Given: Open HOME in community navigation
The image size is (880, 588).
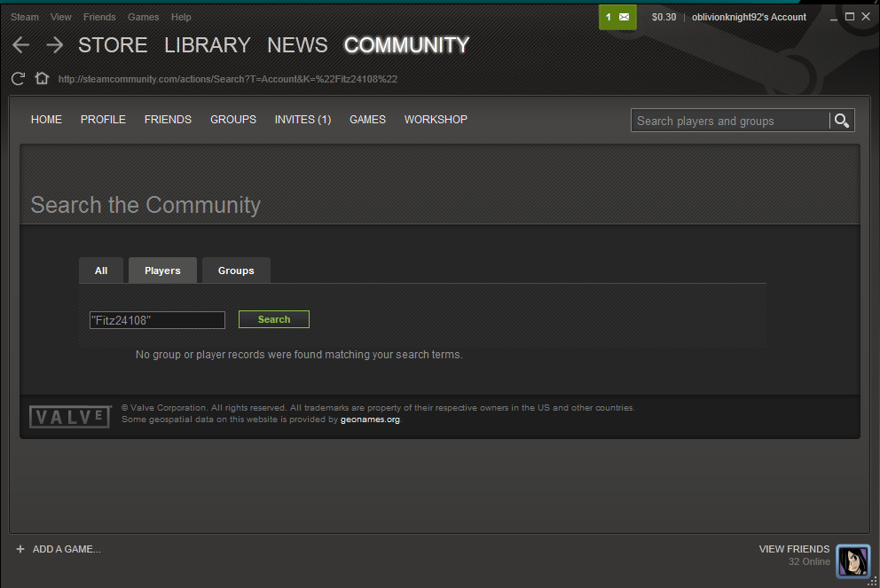Looking at the screenshot, I should coord(47,120).
